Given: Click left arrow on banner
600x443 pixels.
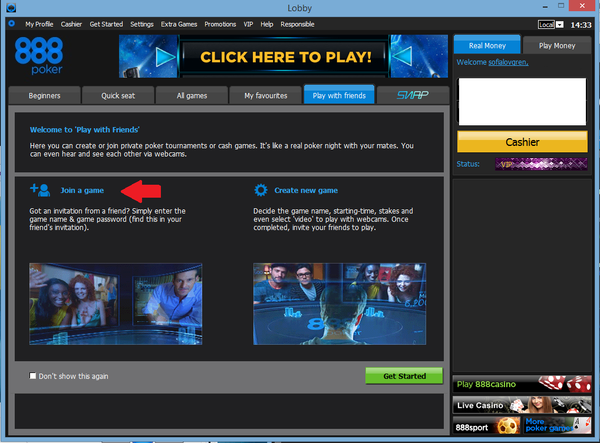Looking at the screenshot, I should [402, 57].
